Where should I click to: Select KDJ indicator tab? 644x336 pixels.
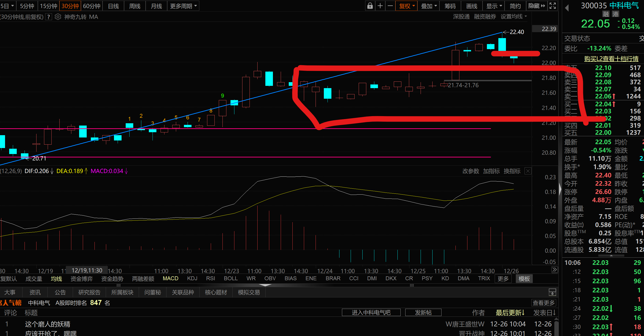pyautogui.click(x=192, y=278)
